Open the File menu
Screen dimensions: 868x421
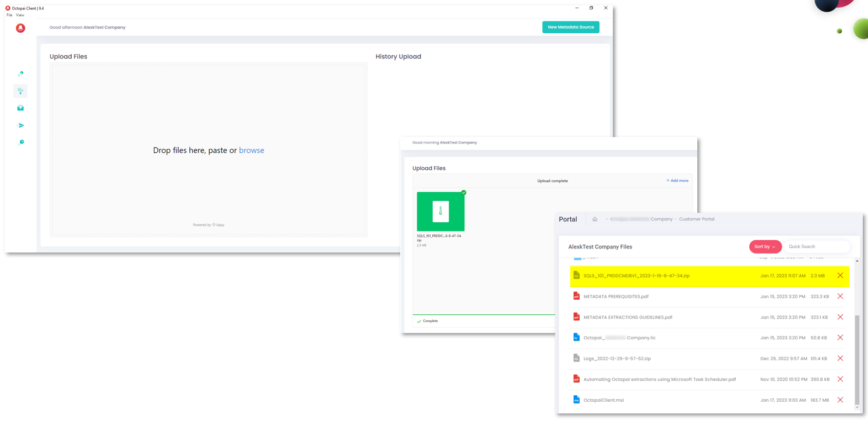click(9, 15)
